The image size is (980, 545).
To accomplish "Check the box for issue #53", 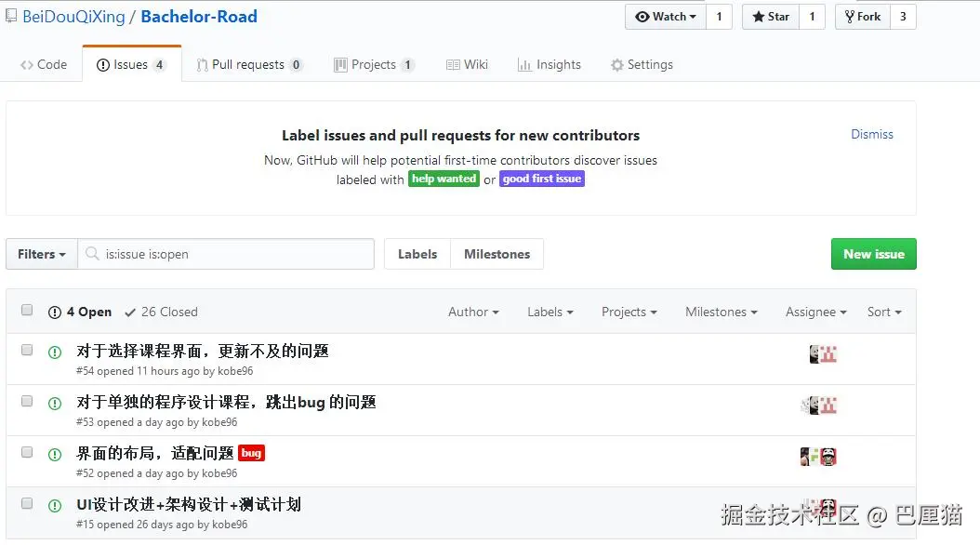I will point(27,401).
